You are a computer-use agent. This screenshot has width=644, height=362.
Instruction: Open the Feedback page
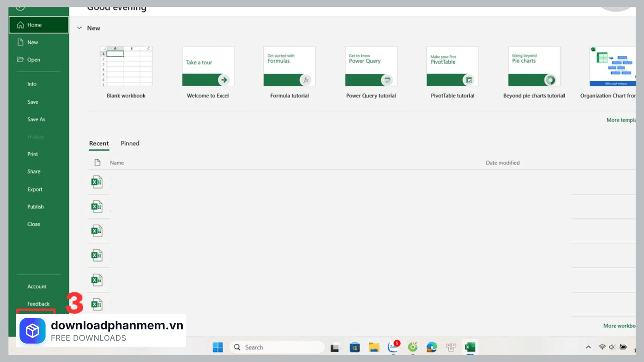click(x=38, y=304)
